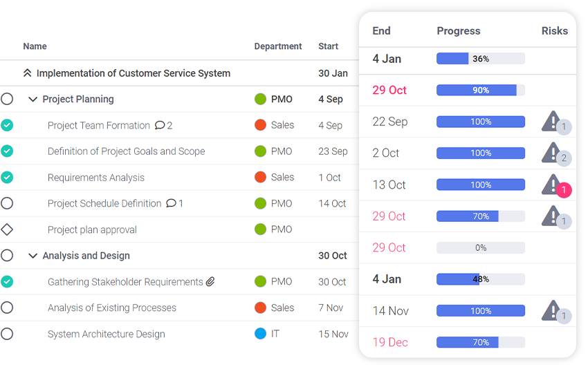Screen dimensions: 588x367
Task: Collapse the Analysis and Design group
Action: 33,256
